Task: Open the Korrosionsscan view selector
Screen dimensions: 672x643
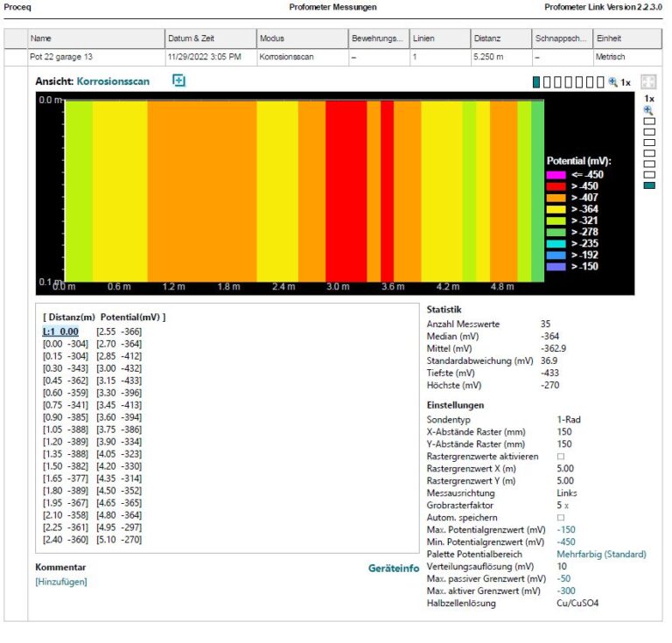Action: (113, 81)
